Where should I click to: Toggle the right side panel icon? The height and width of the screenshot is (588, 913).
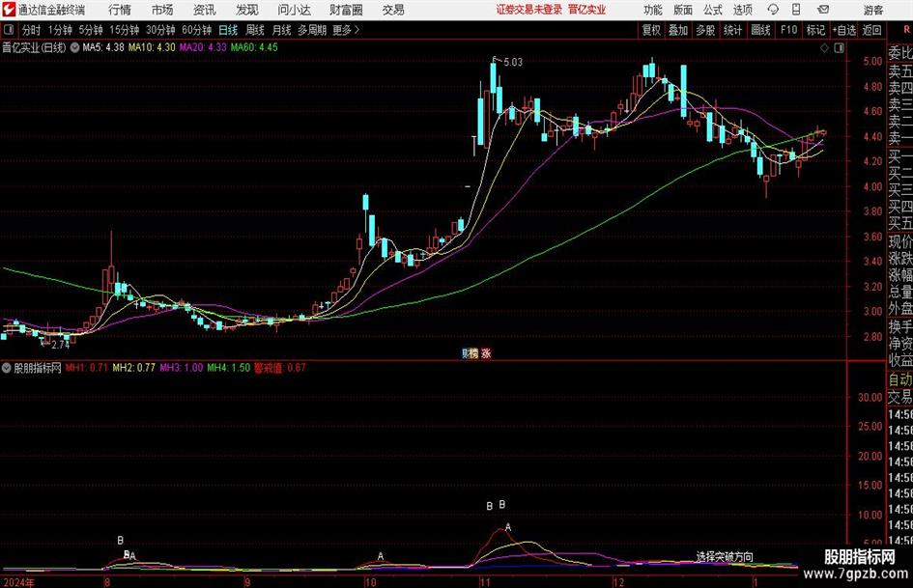tap(839, 47)
